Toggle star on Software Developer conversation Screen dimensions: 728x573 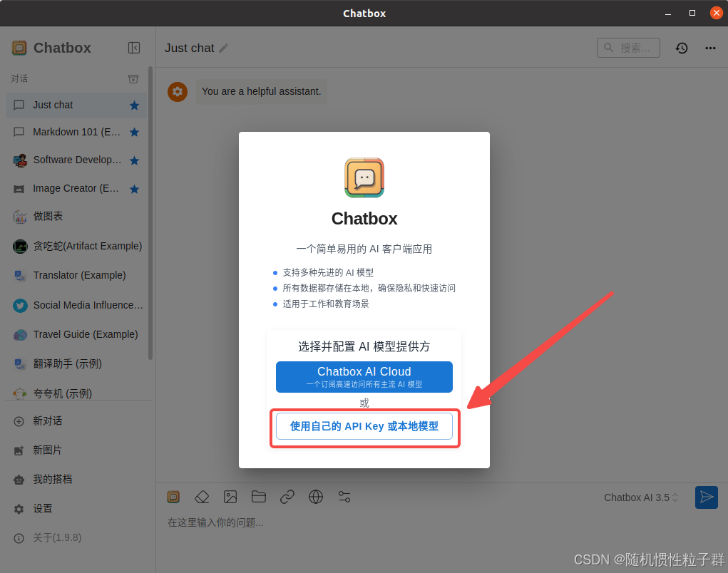coord(134,160)
